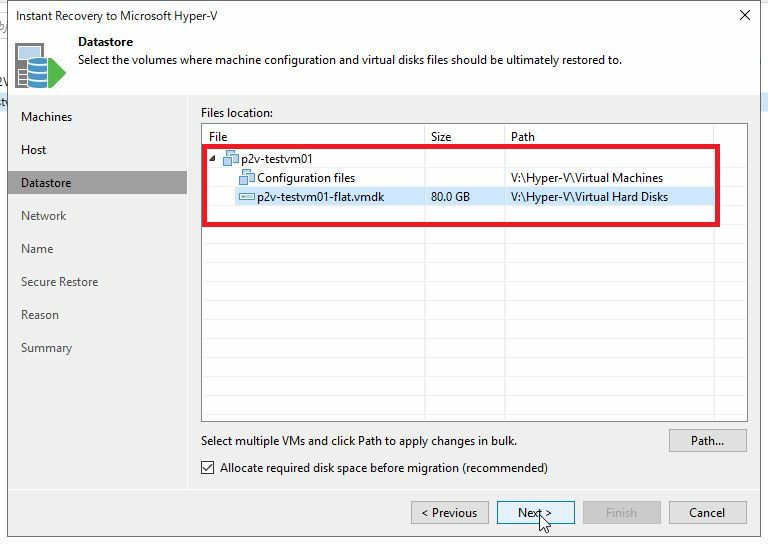Click the Next button
Screen dimensions: 768x544
tap(535, 513)
